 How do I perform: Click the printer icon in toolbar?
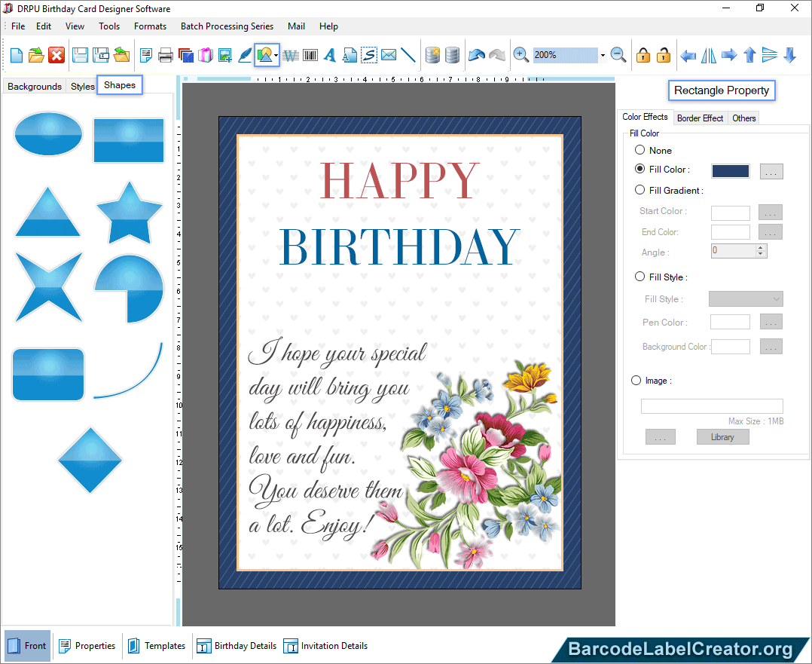(x=166, y=55)
